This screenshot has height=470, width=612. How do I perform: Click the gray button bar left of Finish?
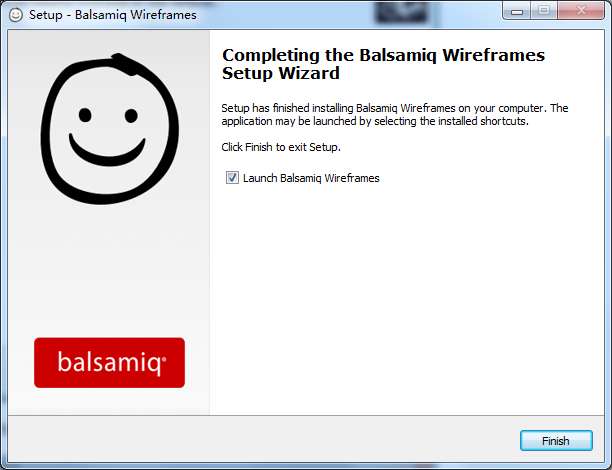pos(263,440)
